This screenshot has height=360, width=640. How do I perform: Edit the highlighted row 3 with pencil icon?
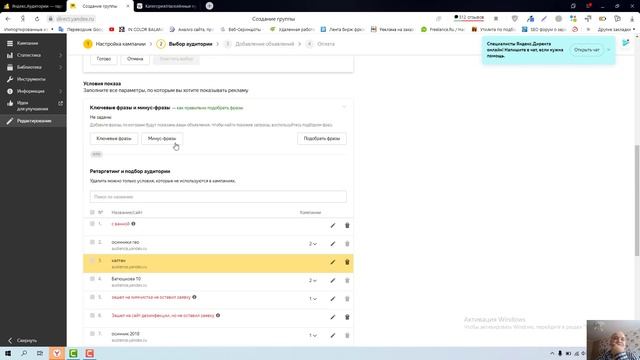click(333, 262)
